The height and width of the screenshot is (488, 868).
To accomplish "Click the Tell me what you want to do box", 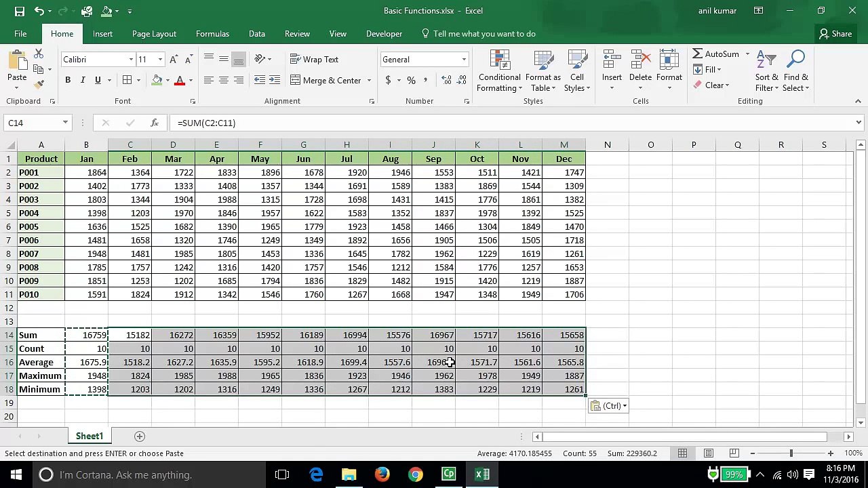I will [478, 34].
